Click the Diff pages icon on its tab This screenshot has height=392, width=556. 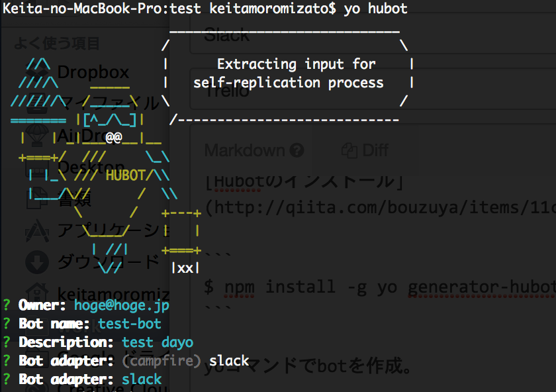[351, 150]
